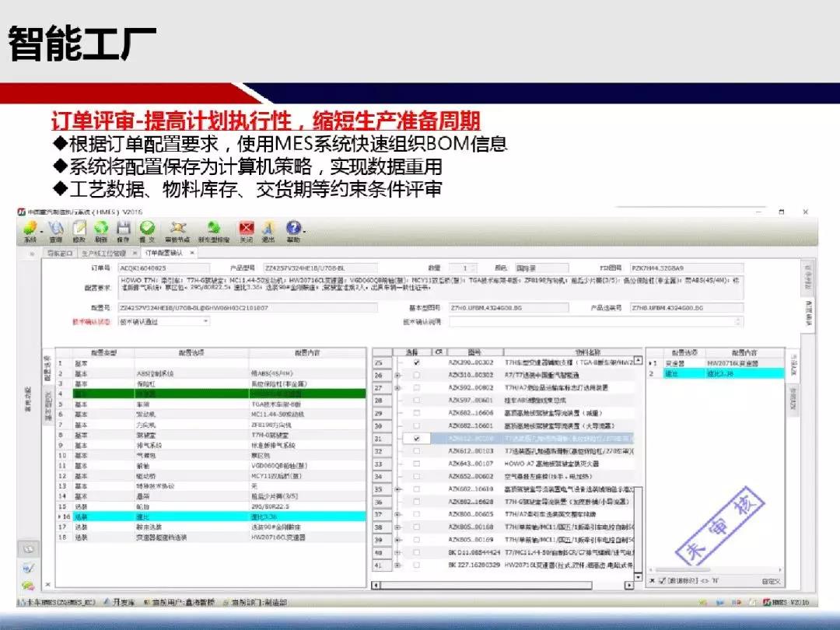Close the 订单配置确认 tab with its X

coord(192,252)
